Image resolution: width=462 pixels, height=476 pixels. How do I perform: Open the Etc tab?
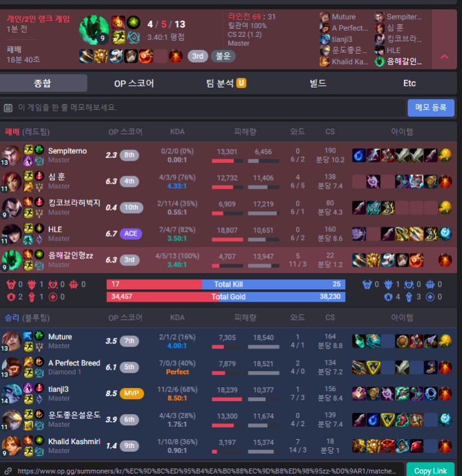pyautogui.click(x=409, y=83)
